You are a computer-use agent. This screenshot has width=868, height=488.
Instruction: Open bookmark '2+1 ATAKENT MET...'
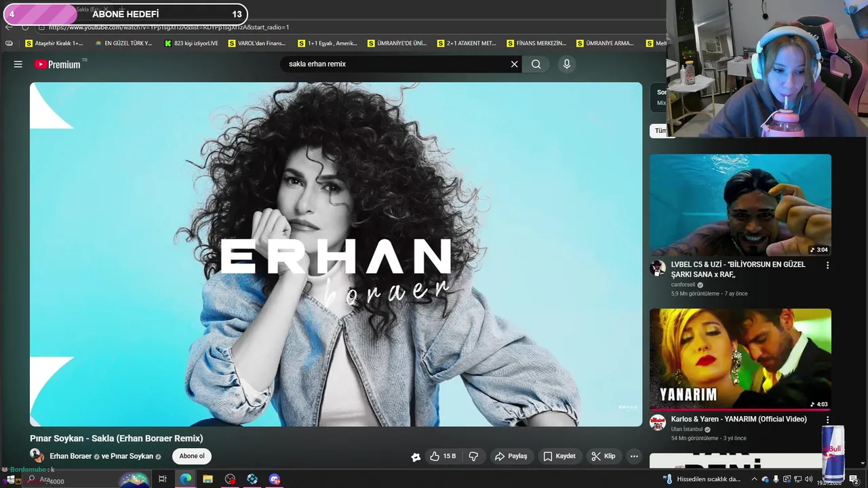[467, 43]
